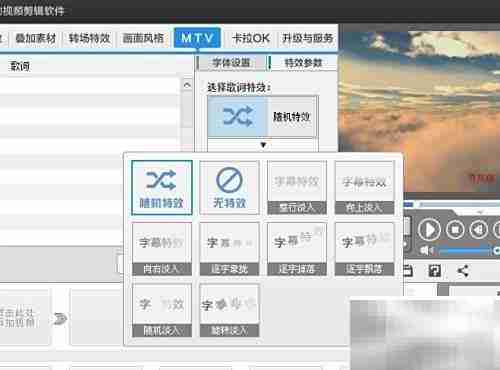Switch to the 转场特效 tab
Image resolution: width=500 pixels, height=370 pixels.
click(x=89, y=38)
